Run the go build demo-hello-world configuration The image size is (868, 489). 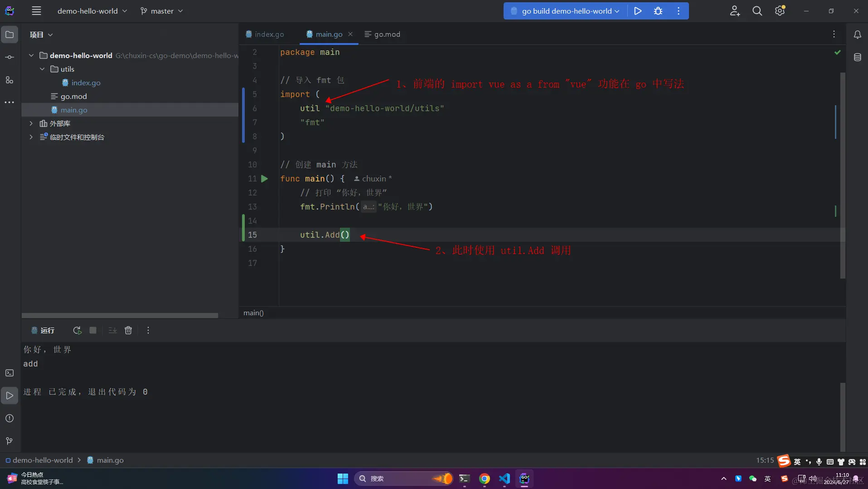638,11
